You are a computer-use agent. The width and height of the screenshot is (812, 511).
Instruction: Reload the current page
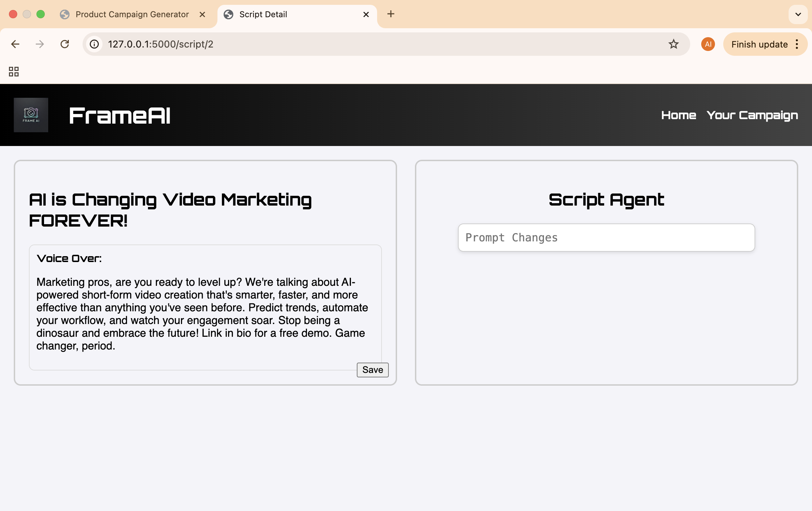(x=65, y=44)
